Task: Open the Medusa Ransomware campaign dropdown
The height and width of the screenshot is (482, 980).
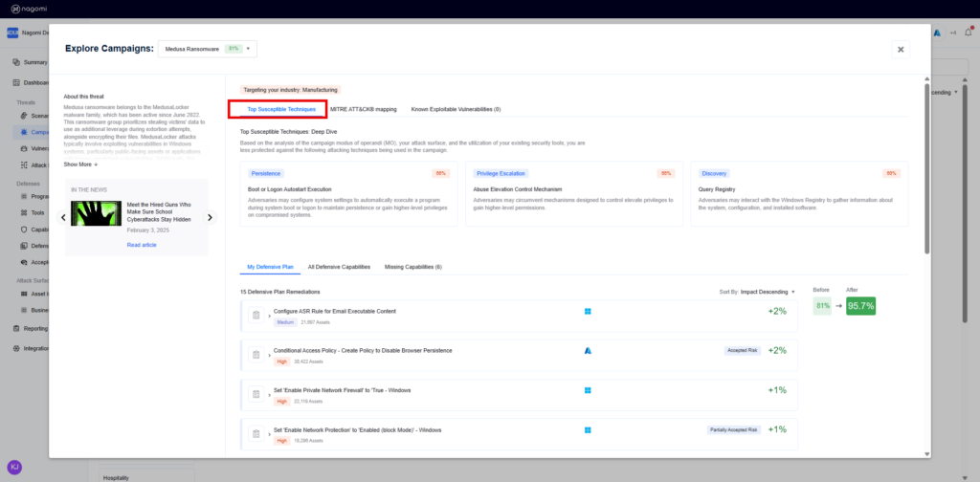Action: (208, 49)
